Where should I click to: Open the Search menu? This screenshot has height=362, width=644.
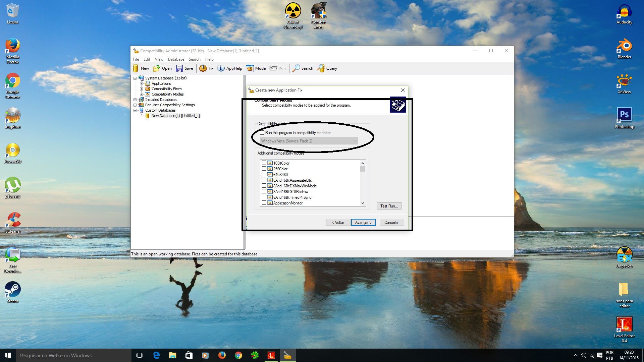pos(195,59)
